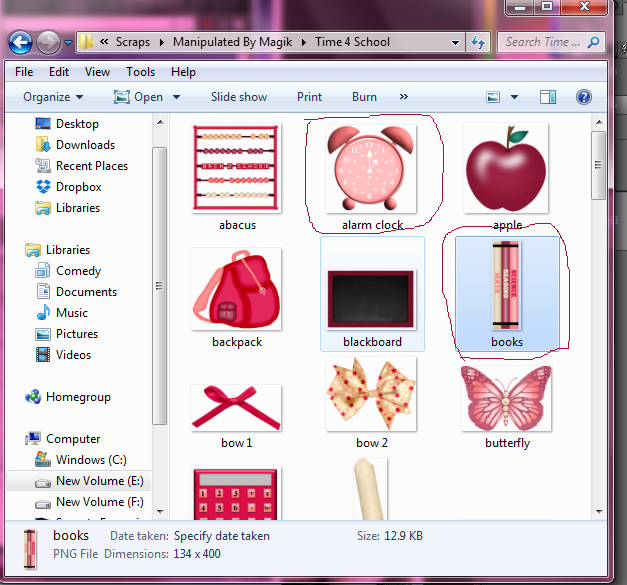Click the magnifier search icon
This screenshot has width=627, height=585.
pos(593,42)
